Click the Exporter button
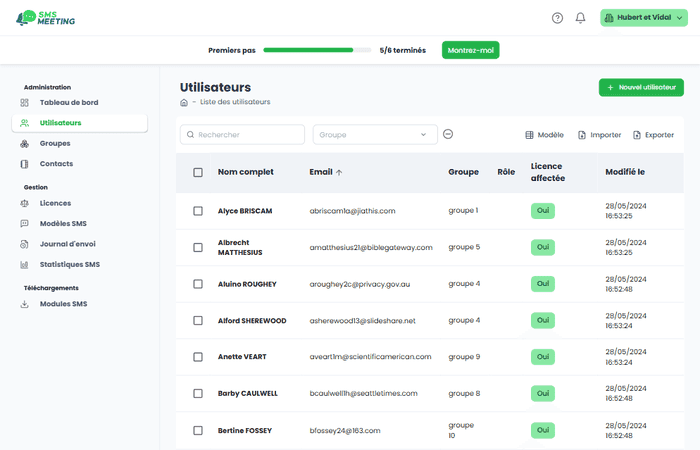 click(654, 135)
